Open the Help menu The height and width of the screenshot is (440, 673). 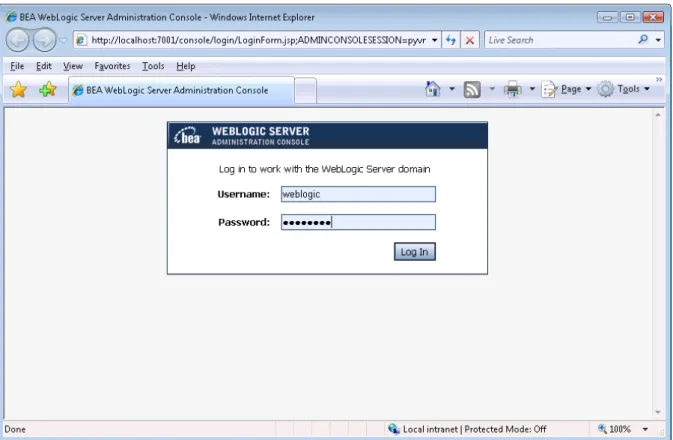pos(186,66)
